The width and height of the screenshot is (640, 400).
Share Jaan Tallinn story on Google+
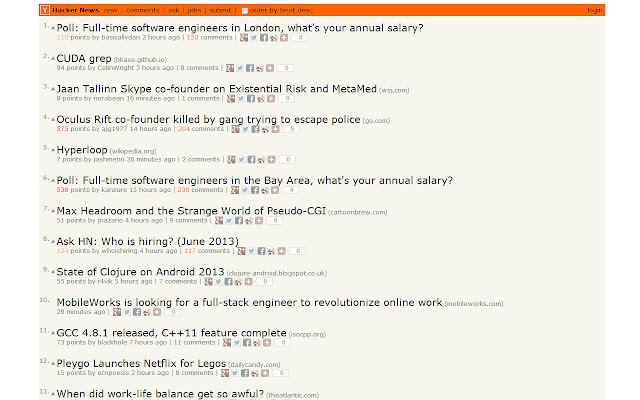click(231, 98)
